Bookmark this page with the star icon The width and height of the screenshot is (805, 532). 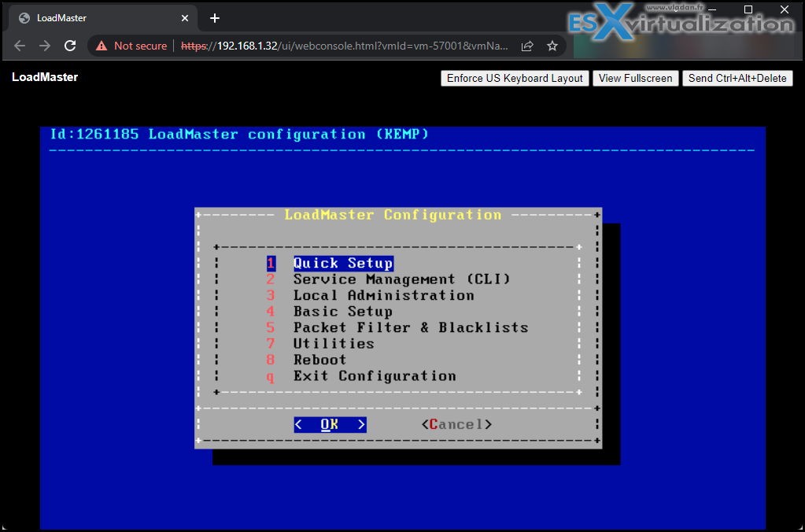click(x=552, y=46)
